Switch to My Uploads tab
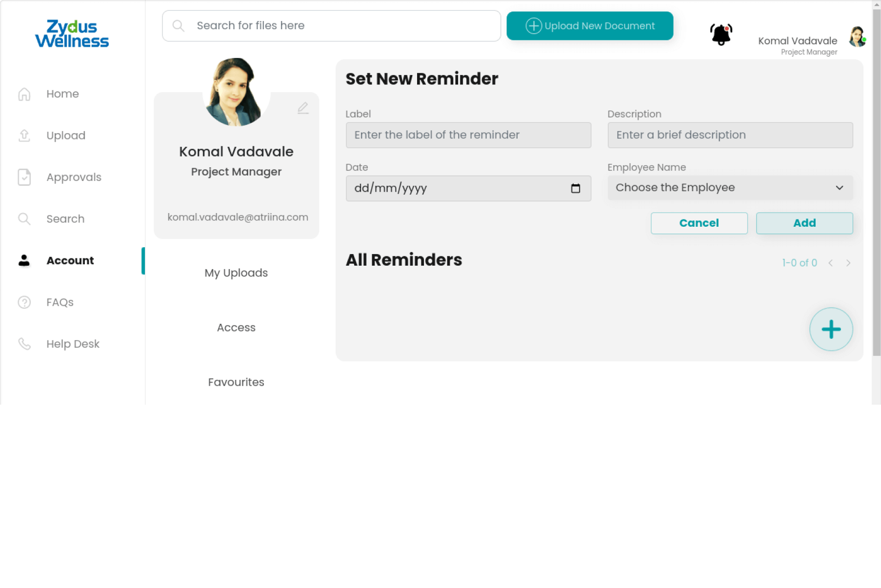Viewport: 881px width, 588px height. (x=236, y=273)
